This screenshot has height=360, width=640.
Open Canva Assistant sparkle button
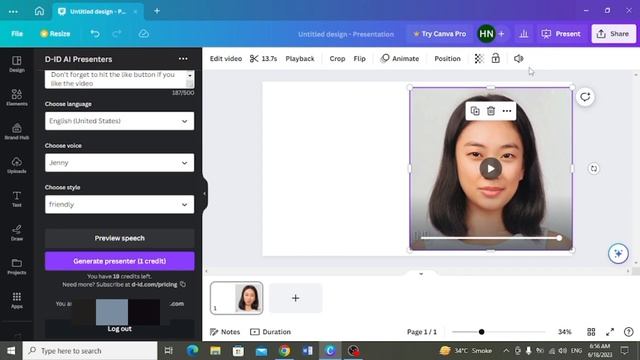click(618, 253)
